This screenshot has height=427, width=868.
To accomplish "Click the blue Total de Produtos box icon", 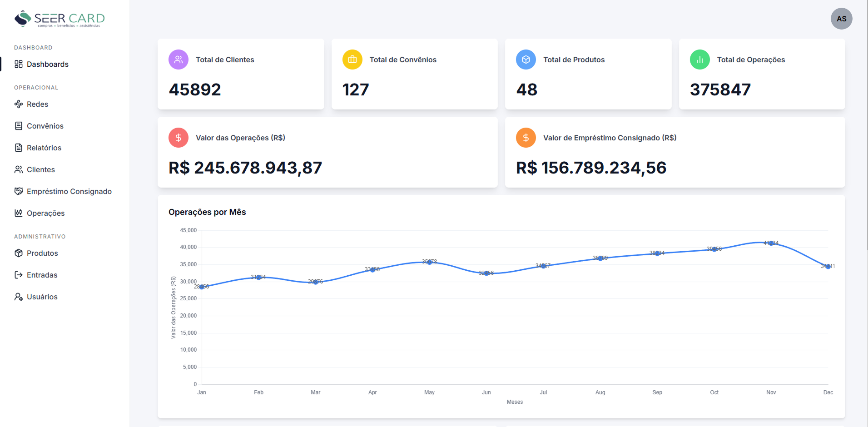I will pyautogui.click(x=526, y=60).
